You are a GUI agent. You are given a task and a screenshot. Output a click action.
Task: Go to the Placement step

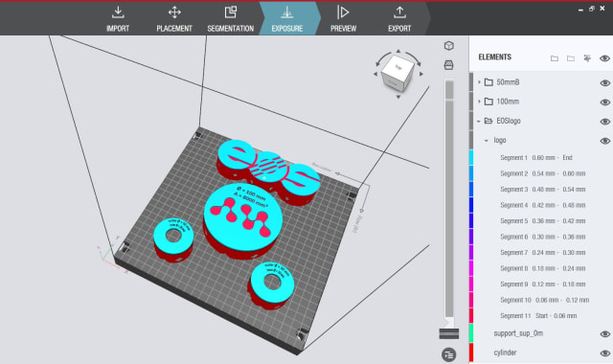coord(174,18)
